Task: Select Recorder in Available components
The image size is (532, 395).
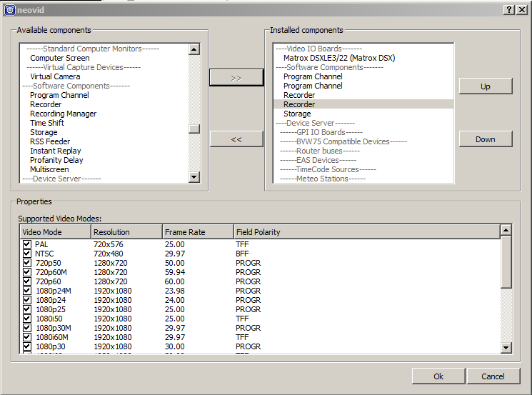Action: (46, 104)
